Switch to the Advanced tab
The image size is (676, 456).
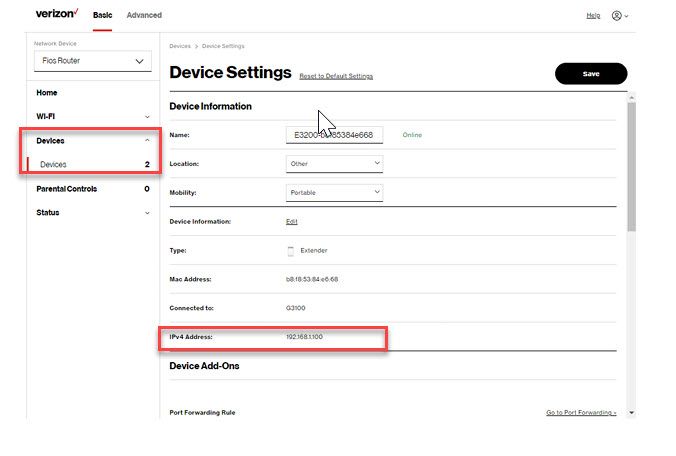(x=144, y=15)
